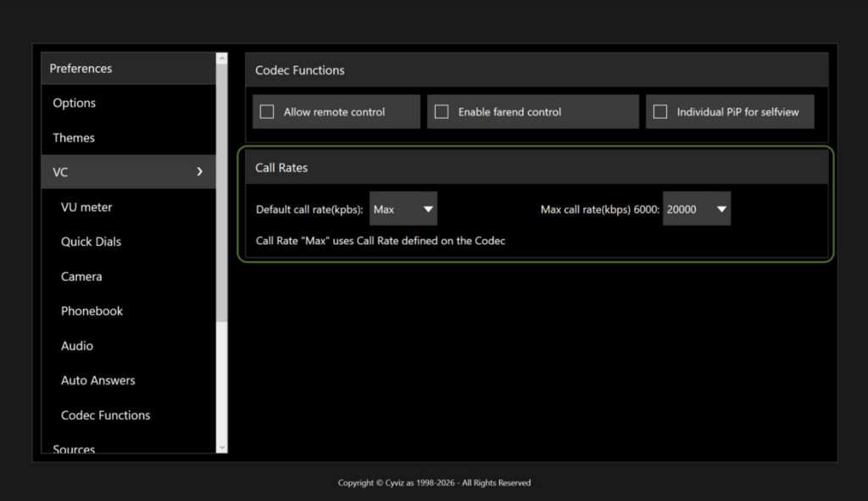Click the sidebar scroll down arrow
The height and width of the screenshot is (501, 868).
coord(222,447)
